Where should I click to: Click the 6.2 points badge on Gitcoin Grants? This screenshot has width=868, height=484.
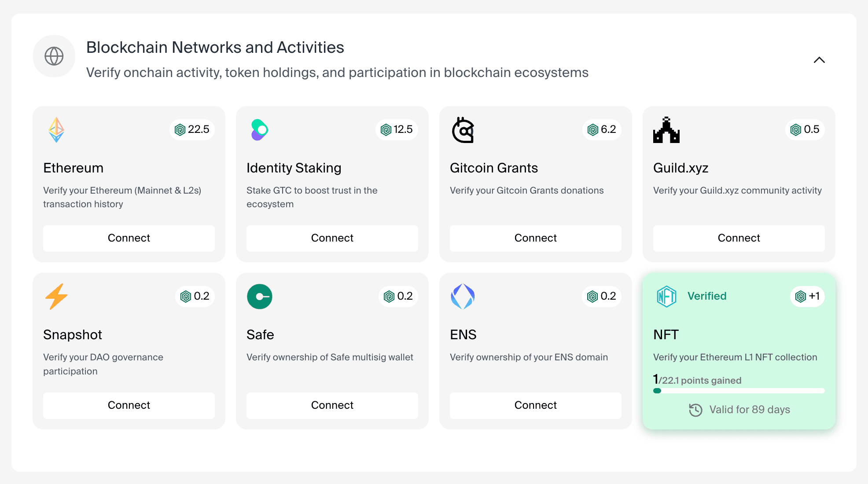pyautogui.click(x=602, y=129)
